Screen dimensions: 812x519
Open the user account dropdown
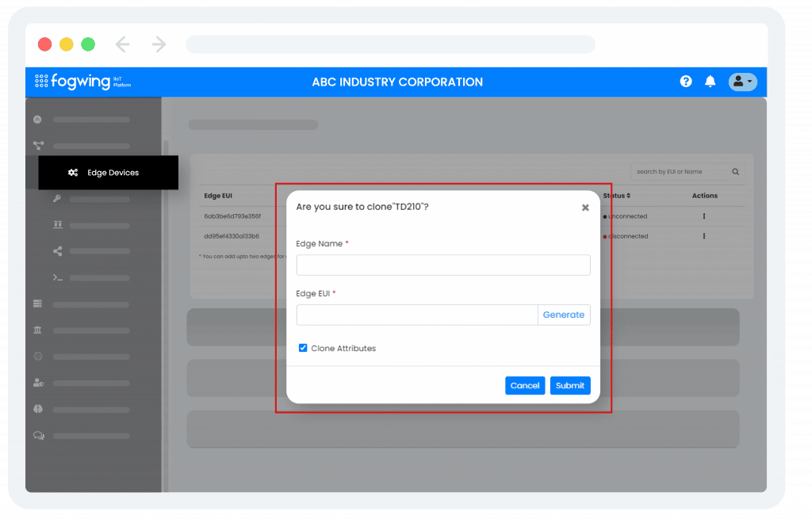tap(742, 82)
